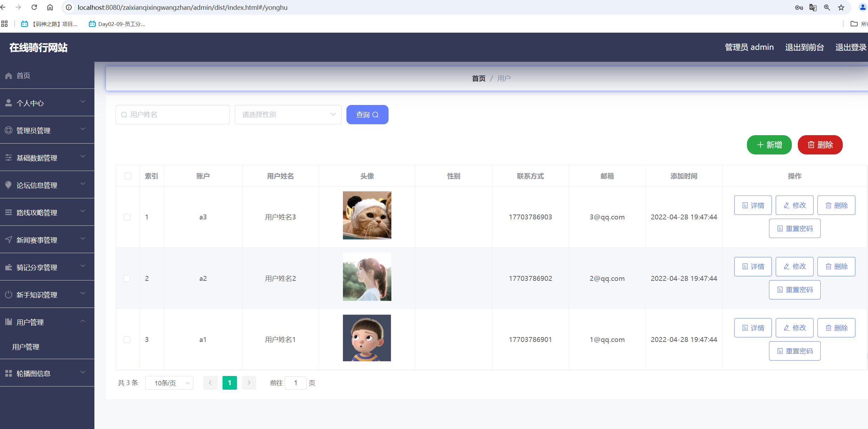Screen dimensions: 868x429
Task: Click the 路线攻略管理 list icon
Action: coord(8,212)
